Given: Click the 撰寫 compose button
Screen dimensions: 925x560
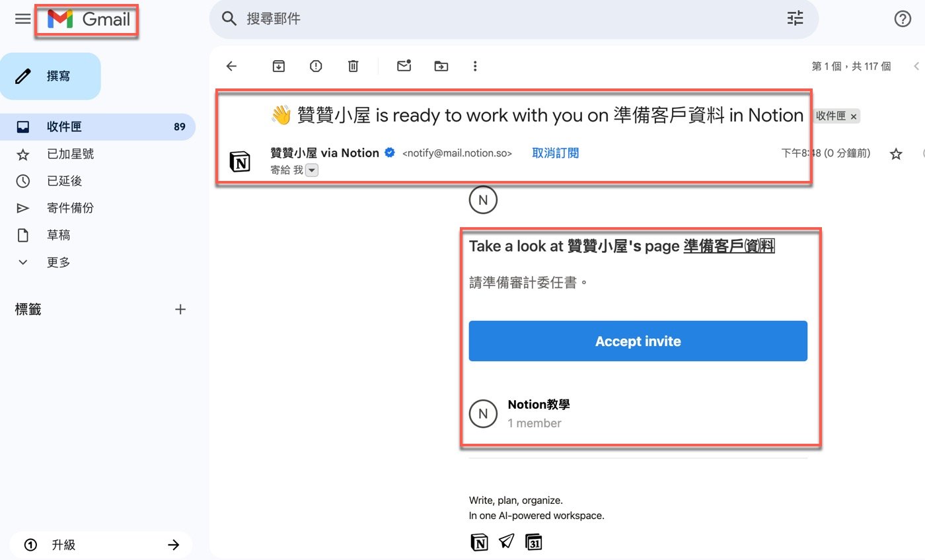Looking at the screenshot, I should [50, 76].
